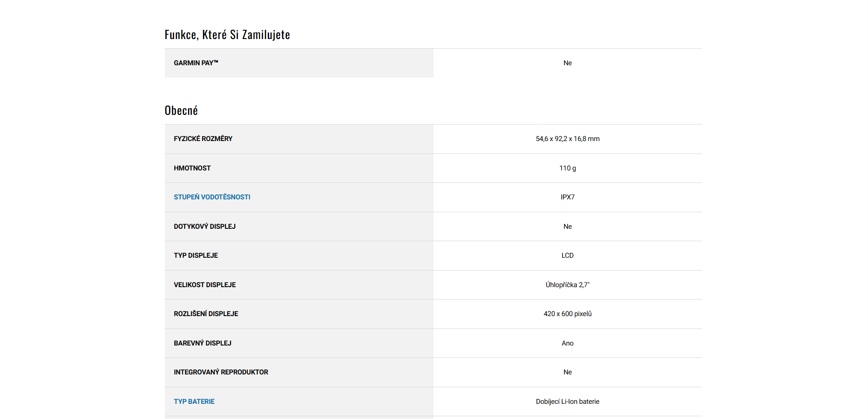Click the Dobíjecí Li-Ion baterie value
Image resolution: width=868 pixels, height=419 pixels.
click(x=567, y=402)
